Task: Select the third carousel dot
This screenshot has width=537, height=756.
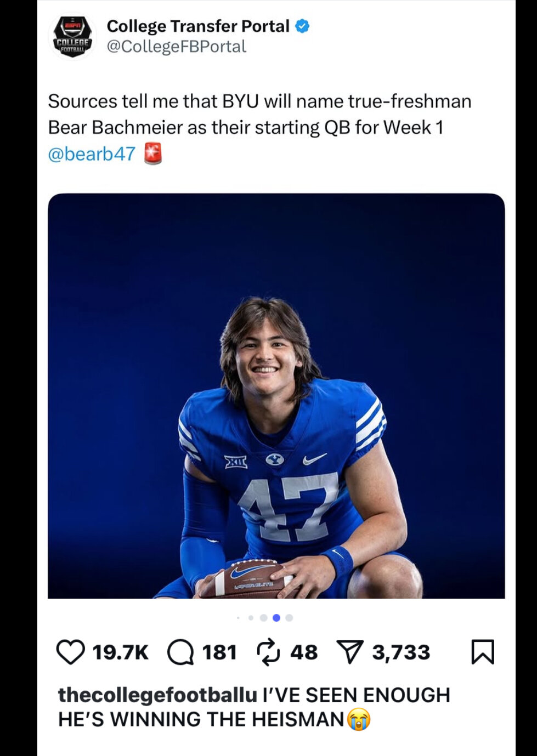Action: (x=263, y=618)
